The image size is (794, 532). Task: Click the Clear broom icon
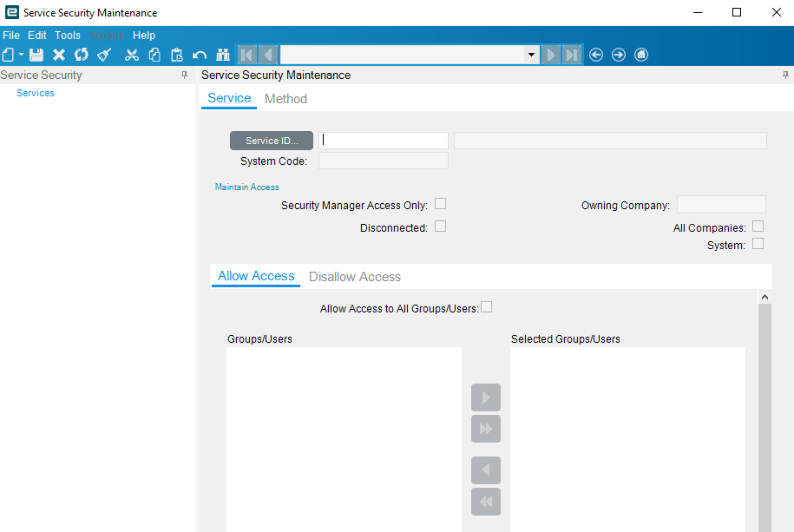click(x=104, y=55)
